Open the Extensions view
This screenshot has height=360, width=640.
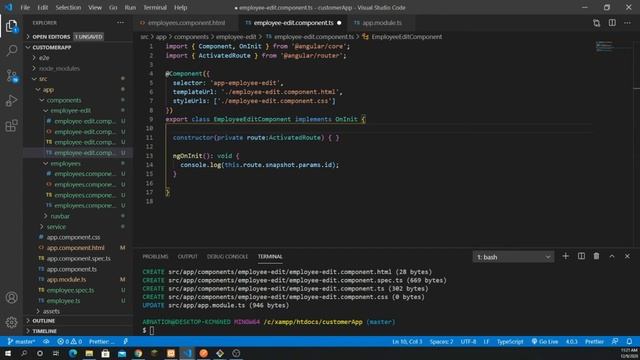pyautogui.click(x=11, y=125)
